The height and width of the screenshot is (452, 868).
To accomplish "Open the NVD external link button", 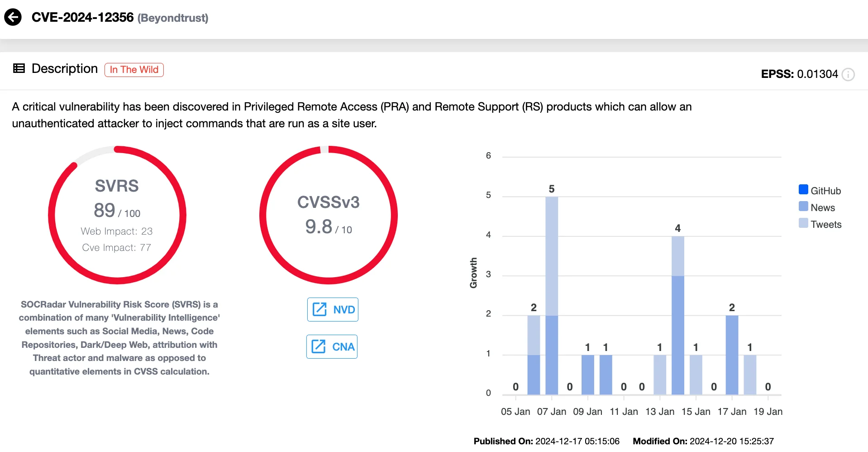I will 333,309.
